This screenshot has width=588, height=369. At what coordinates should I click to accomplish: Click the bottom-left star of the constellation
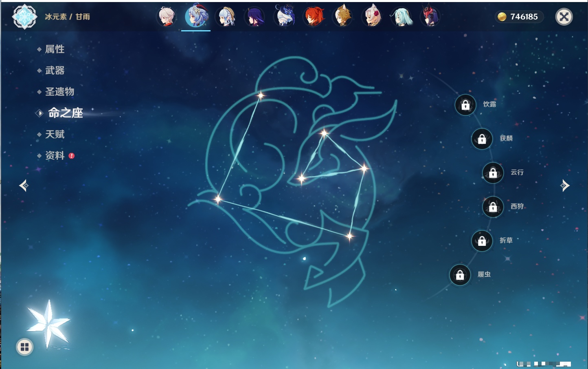(218, 199)
